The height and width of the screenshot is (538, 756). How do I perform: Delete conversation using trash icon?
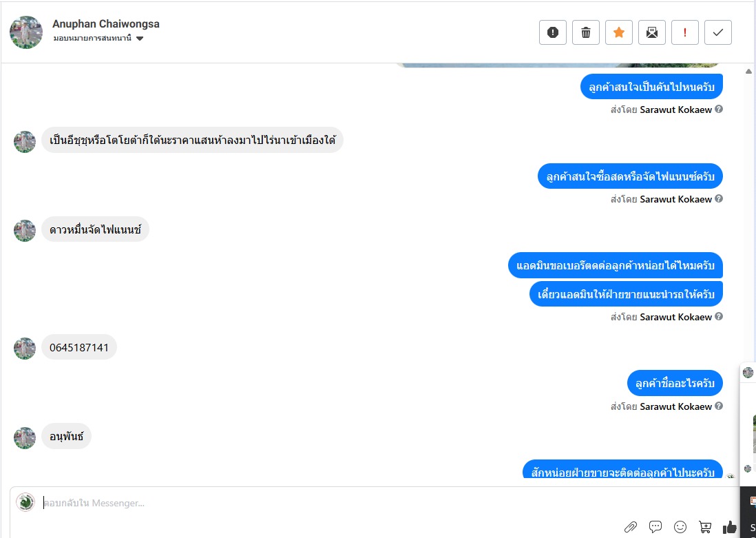[586, 32]
